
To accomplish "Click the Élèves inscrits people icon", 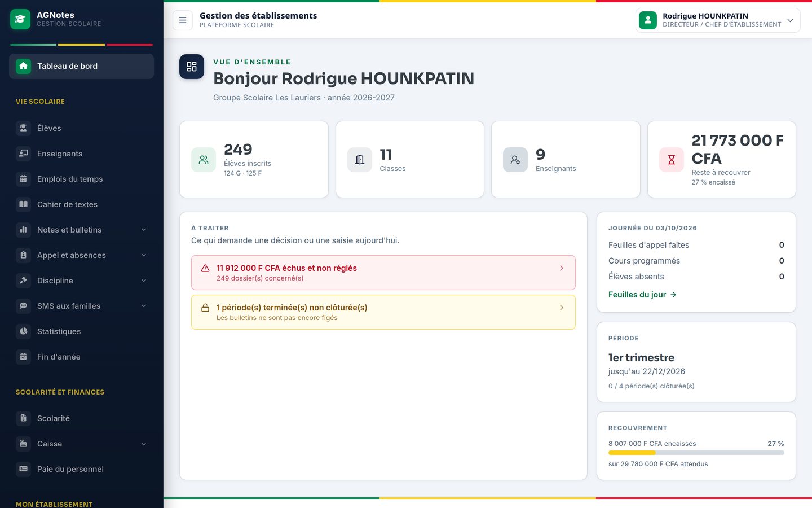I will click(204, 160).
